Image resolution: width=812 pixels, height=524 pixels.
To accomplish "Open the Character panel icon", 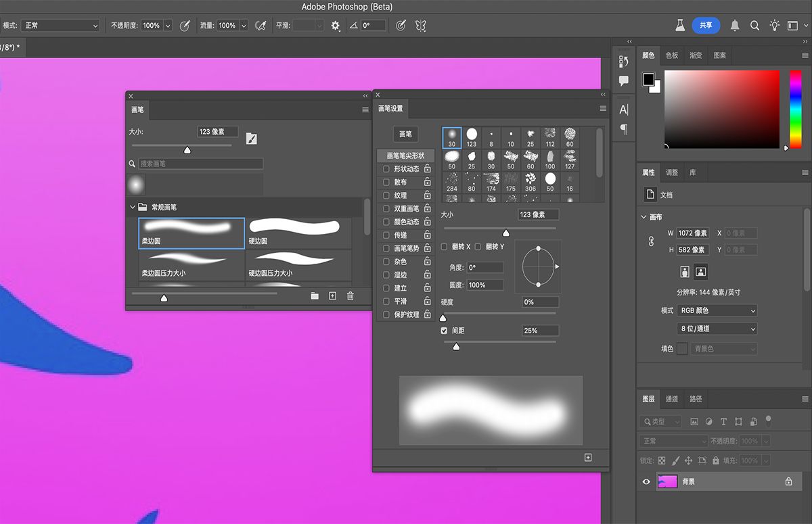I will pos(624,110).
